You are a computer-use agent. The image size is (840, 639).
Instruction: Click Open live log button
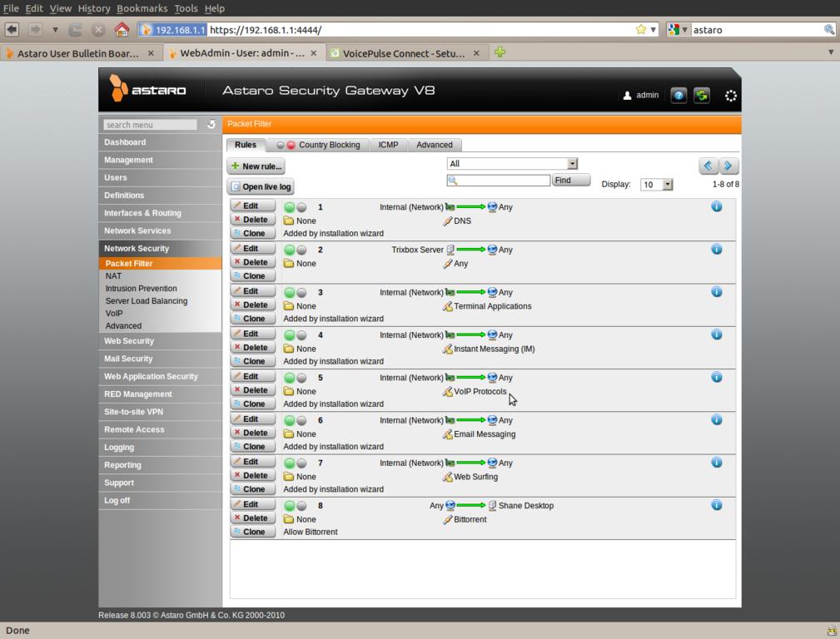click(x=261, y=186)
